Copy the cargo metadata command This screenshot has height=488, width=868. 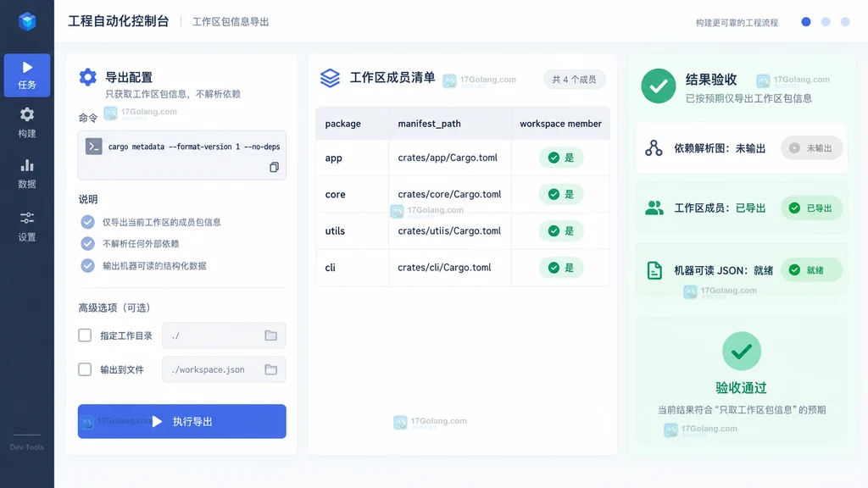coord(274,167)
